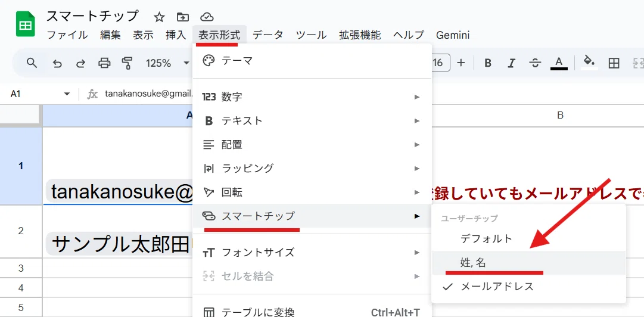
Task: Open the 表示 menu
Action: (143, 35)
